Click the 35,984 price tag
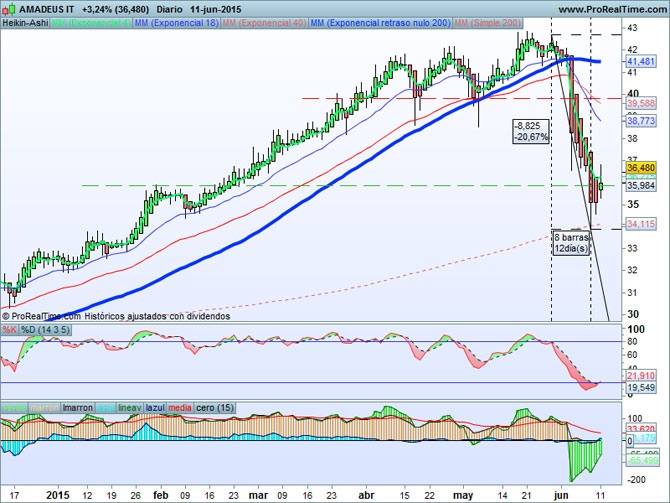670x503 pixels. coord(641,185)
